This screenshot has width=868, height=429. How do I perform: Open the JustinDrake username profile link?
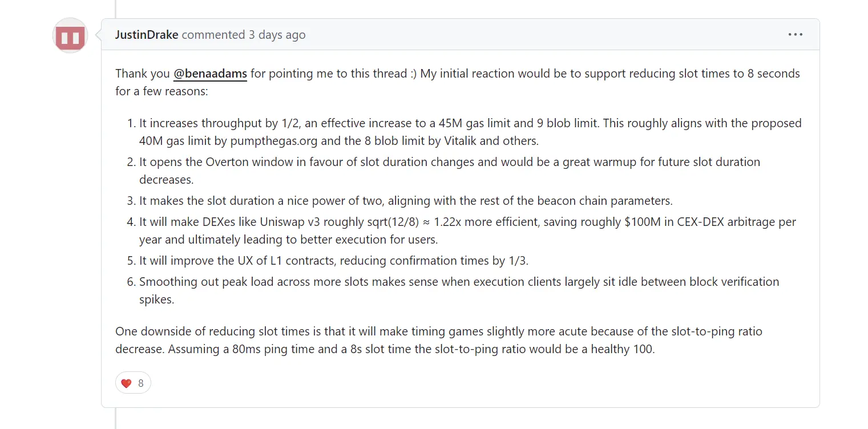pyautogui.click(x=147, y=35)
